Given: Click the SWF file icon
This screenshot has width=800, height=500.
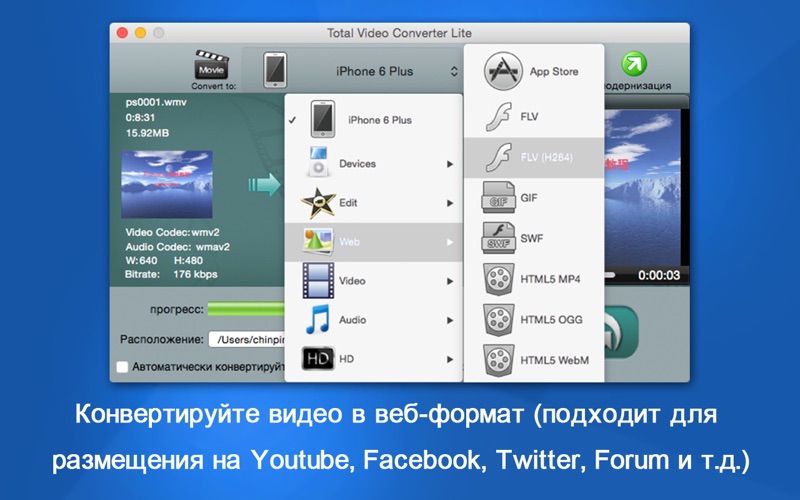Looking at the screenshot, I should [498, 238].
